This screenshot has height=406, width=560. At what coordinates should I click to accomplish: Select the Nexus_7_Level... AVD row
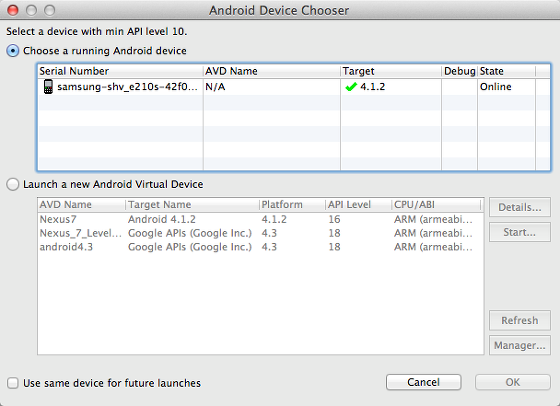(x=261, y=233)
